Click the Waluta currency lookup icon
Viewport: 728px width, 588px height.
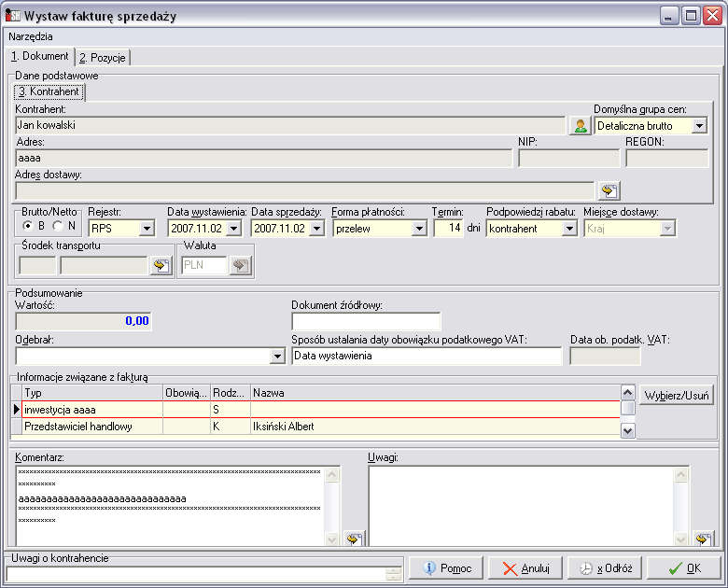coord(241,266)
